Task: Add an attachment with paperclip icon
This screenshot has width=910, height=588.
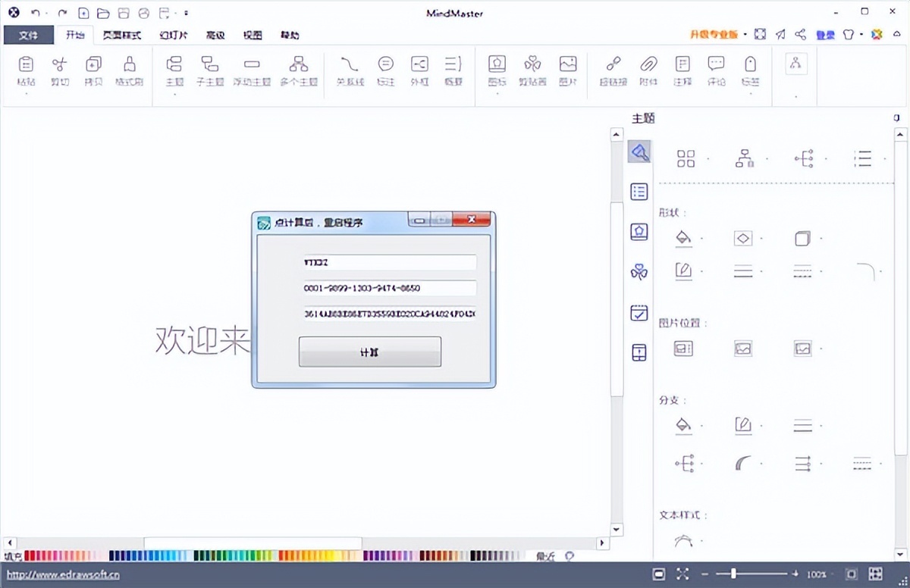Action: pos(648,70)
